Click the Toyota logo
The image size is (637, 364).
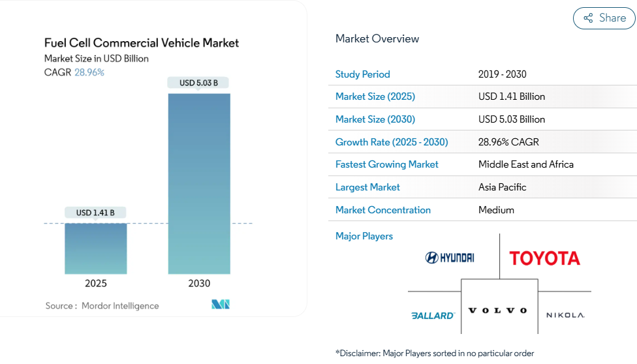pos(544,258)
